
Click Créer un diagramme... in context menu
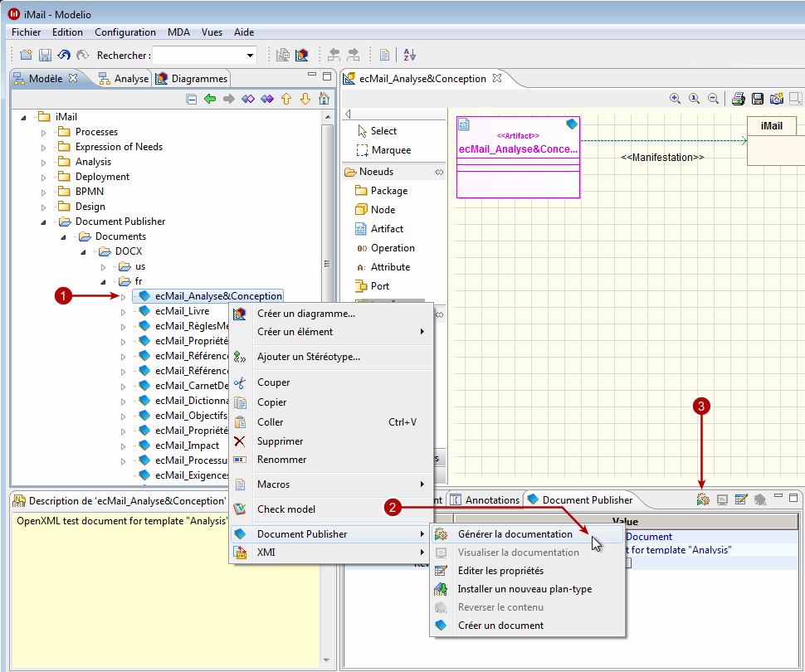point(331,313)
